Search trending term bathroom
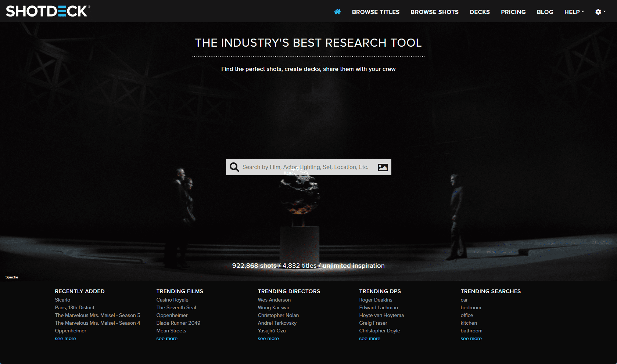617x364 pixels. point(471,331)
